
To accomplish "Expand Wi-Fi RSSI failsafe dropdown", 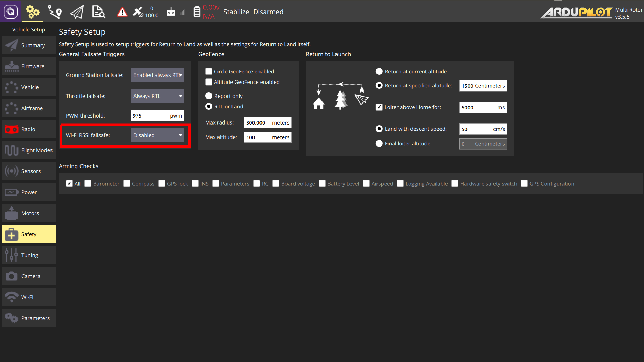I will coord(157,135).
